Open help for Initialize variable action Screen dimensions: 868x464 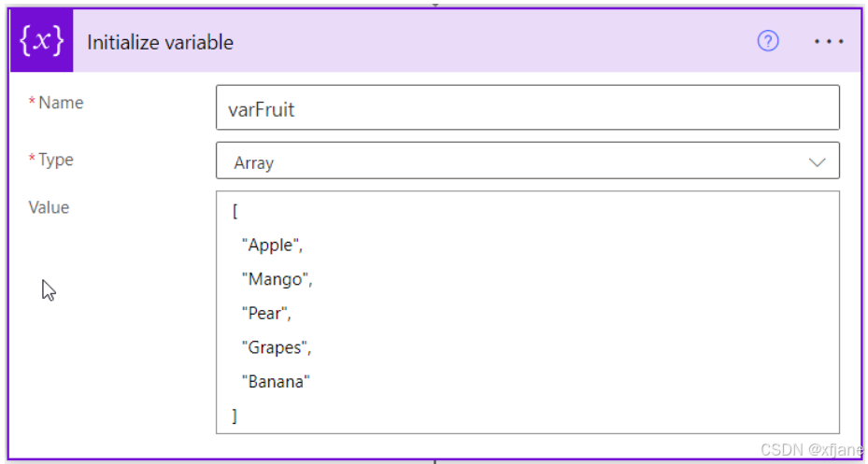768,41
